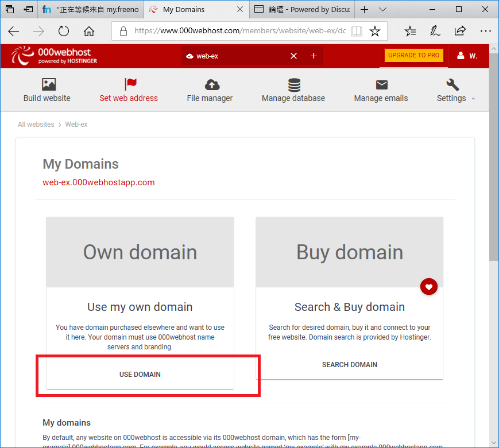The height and width of the screenshot is (448, 499).
Task: Click 'My Domains' page heading
Action: tap(80, 164)
